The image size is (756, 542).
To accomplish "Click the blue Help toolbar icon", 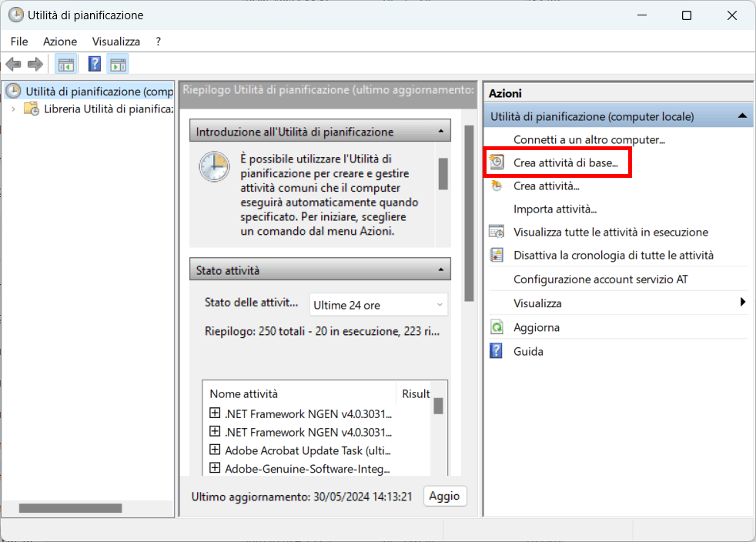I will (95, 64).
